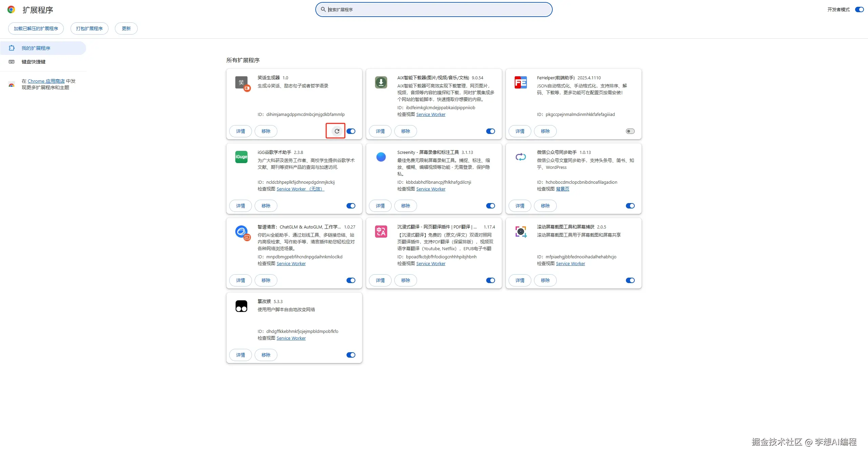This screenshot has width=868, height=458.
Task: Click the 篡改猴 Tampermonkey icon
Action: pos(241,306)
